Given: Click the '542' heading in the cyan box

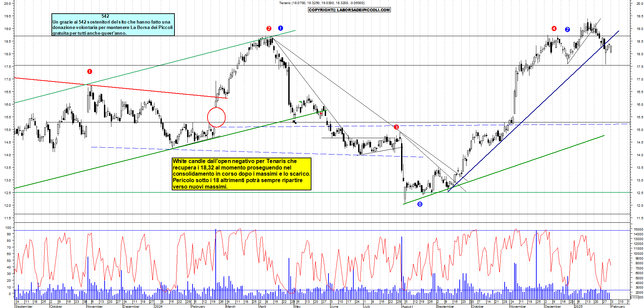Looking at the screenshot, I should (105, 16).
